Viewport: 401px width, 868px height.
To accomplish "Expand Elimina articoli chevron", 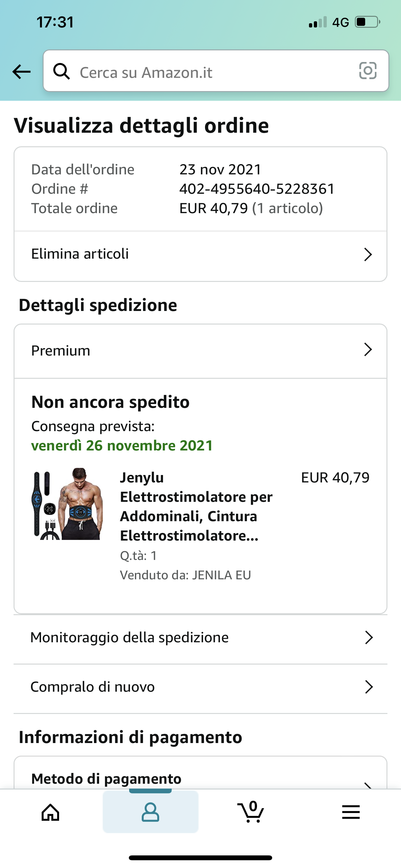I will (x=368, y=254).
